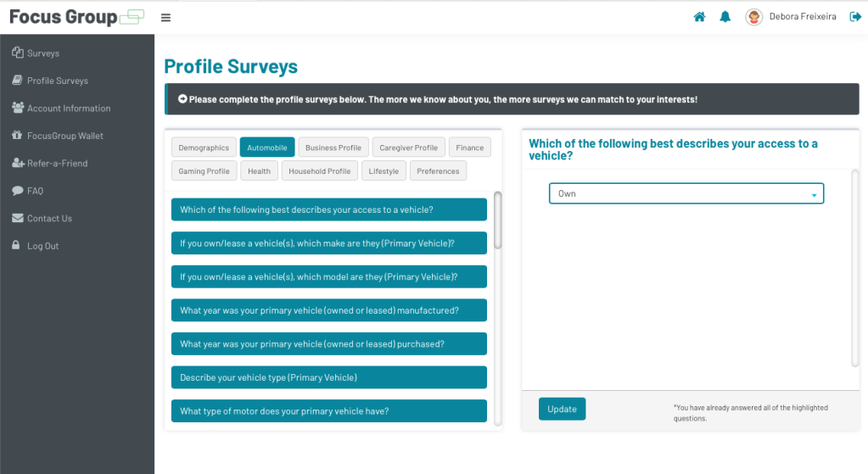Image resolution: width=868 pixels, height=474 pixels.
Task: Click the Contact Us envelope icon
Action: [17, 219]
